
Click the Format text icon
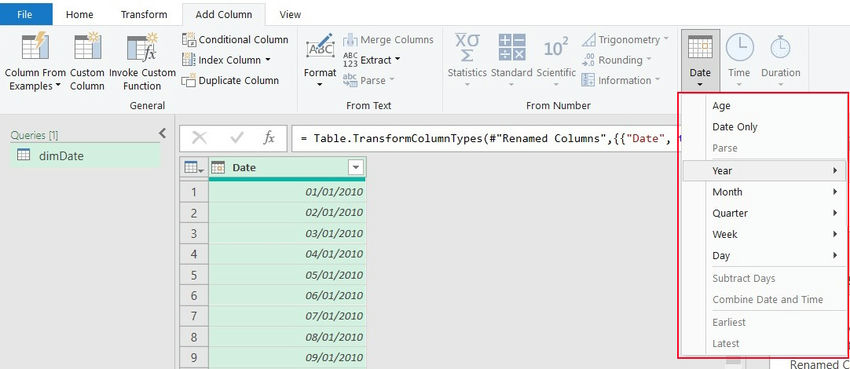pos(320,47)
